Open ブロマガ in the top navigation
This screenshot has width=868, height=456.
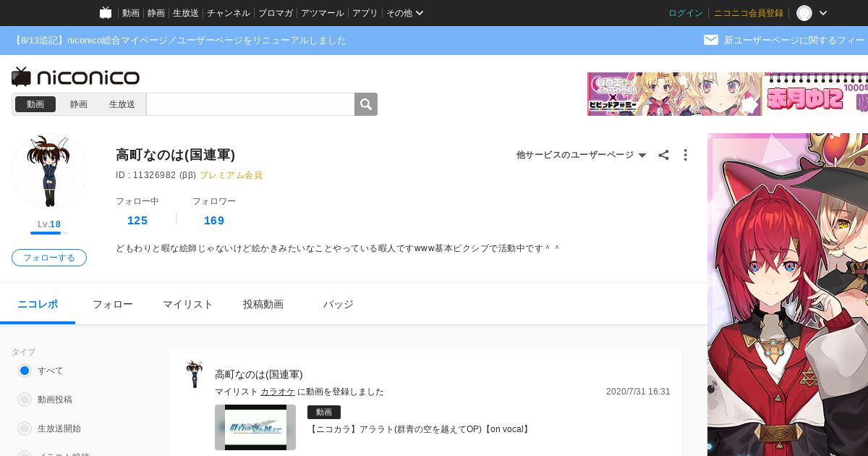click(276, 13)
